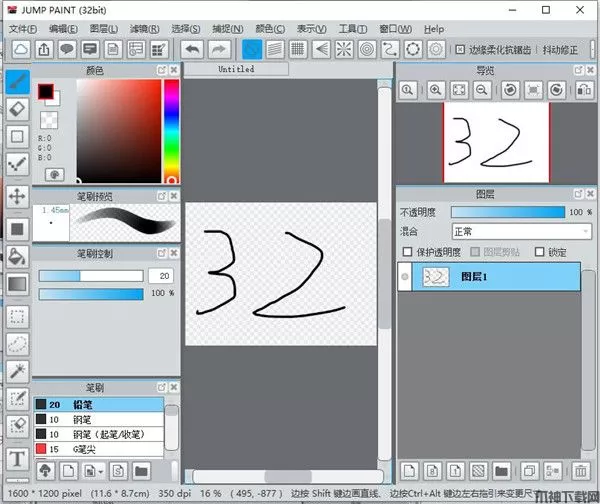
Task: Click the Undo arrow in toolbar
Action: pos(193,48)
